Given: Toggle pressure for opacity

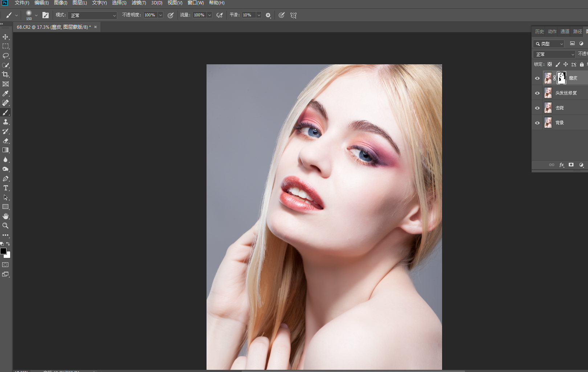Looking at the screenshot, I should click(171, 15).
